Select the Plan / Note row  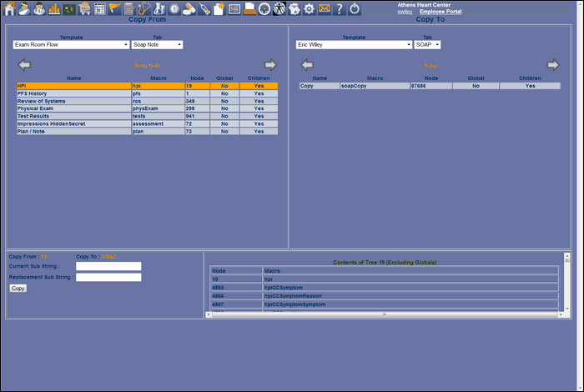coord(147,132)
